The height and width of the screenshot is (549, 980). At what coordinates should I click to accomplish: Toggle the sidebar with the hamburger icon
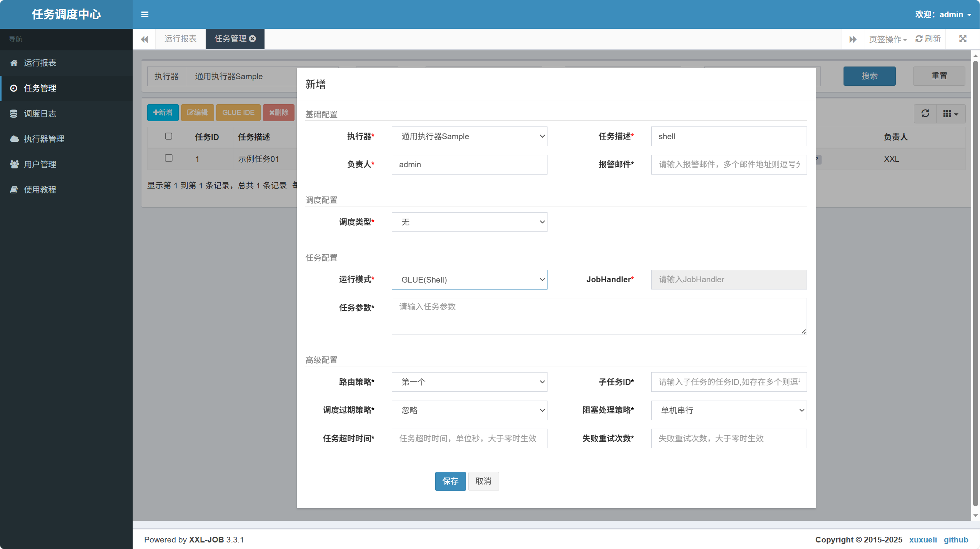pyautogui.click(x=145, y=14)
